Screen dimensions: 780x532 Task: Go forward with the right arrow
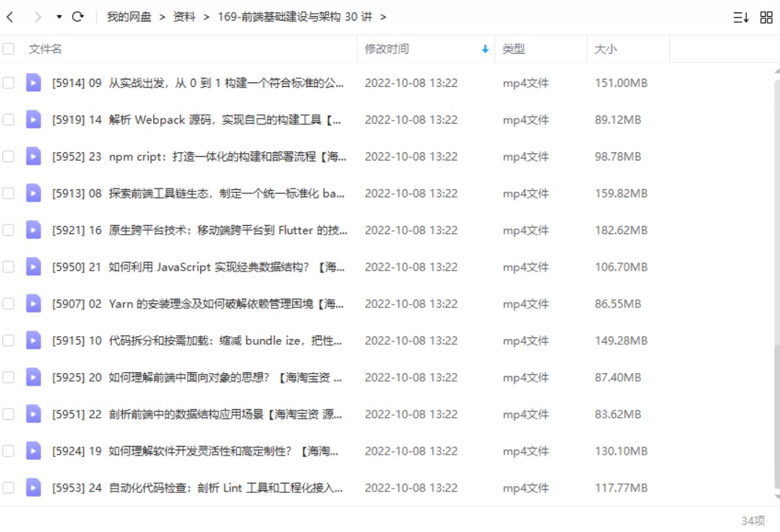tap(38, 17)
